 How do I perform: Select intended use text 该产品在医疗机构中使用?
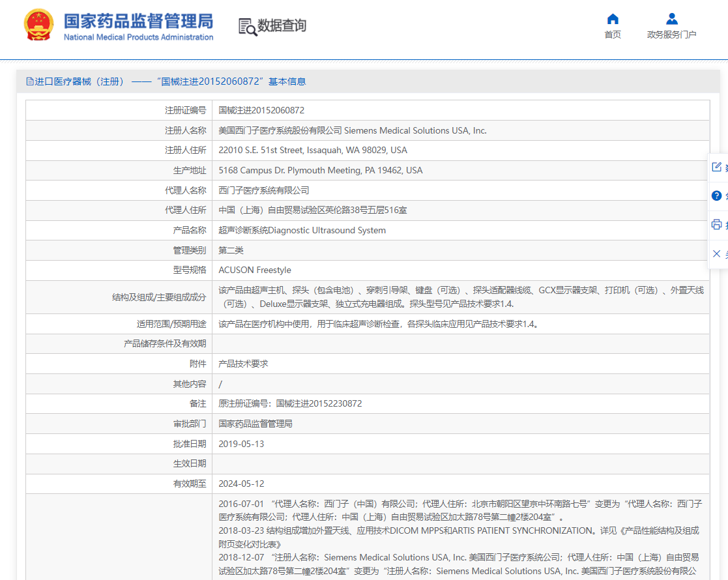pyautogui.click(x=379, y=324)
